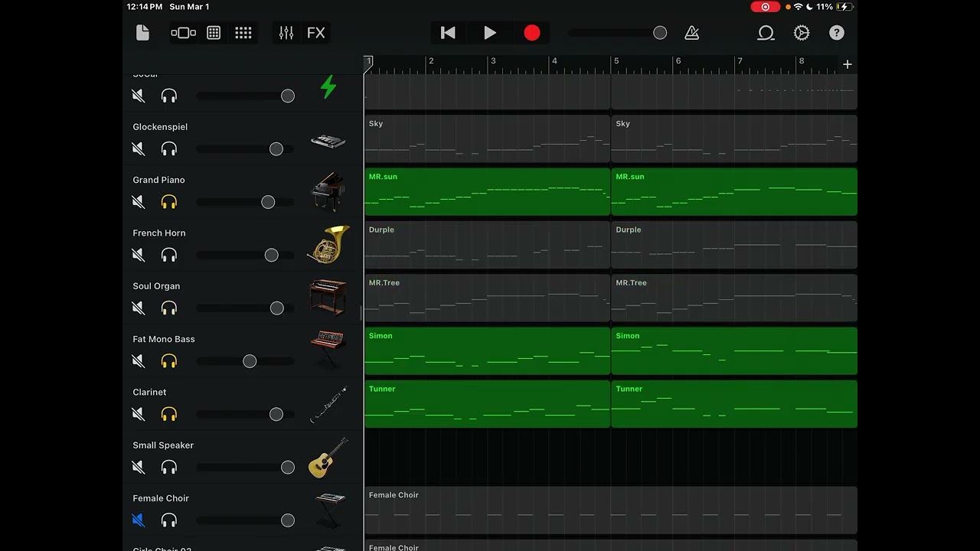
Task: Select the Simon region starting at bar 5
Action: coord(734,350)
